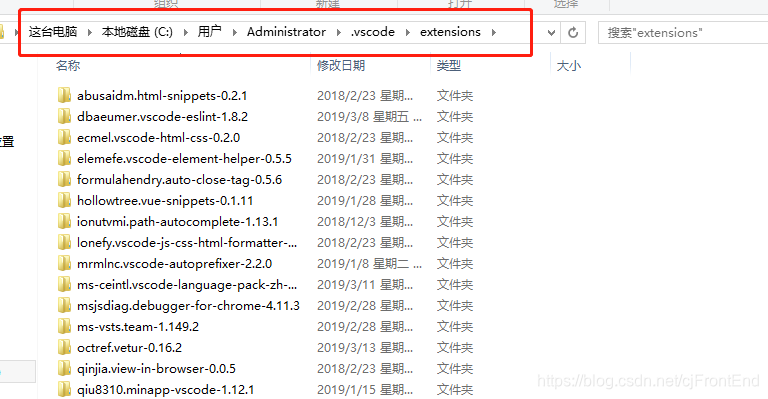
Task: Select elemefe.vscode-element-helper-0.5.5 folder name
Action: coord(184,159)
